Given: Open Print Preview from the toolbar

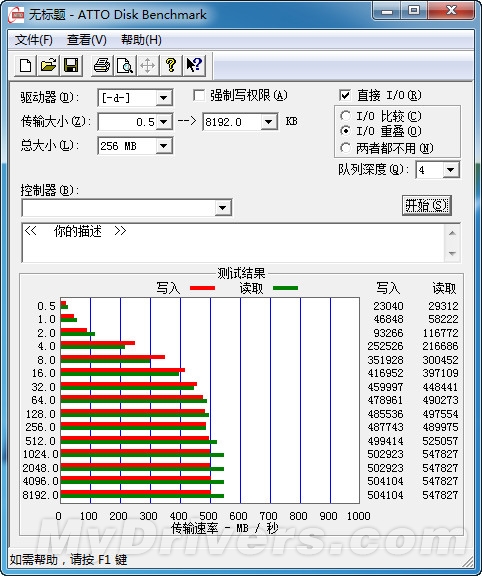Looking at the screenshot, I should (125, 66).
